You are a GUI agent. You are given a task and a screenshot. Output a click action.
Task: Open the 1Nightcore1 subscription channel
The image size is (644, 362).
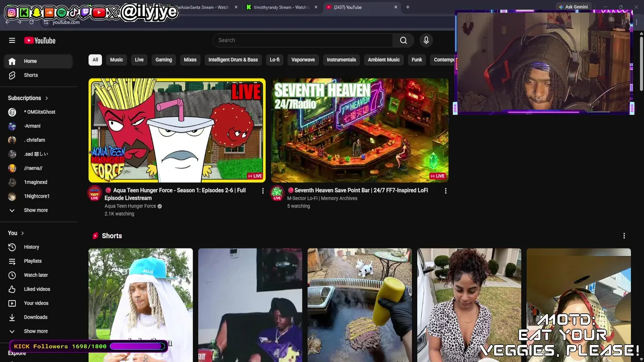[39, 197]
